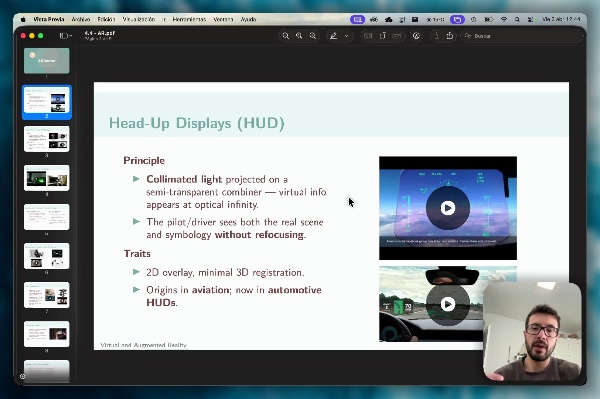The image size is (600, 399).
Task: Click the dimmed rotate page icon
Action: point(383,36)
